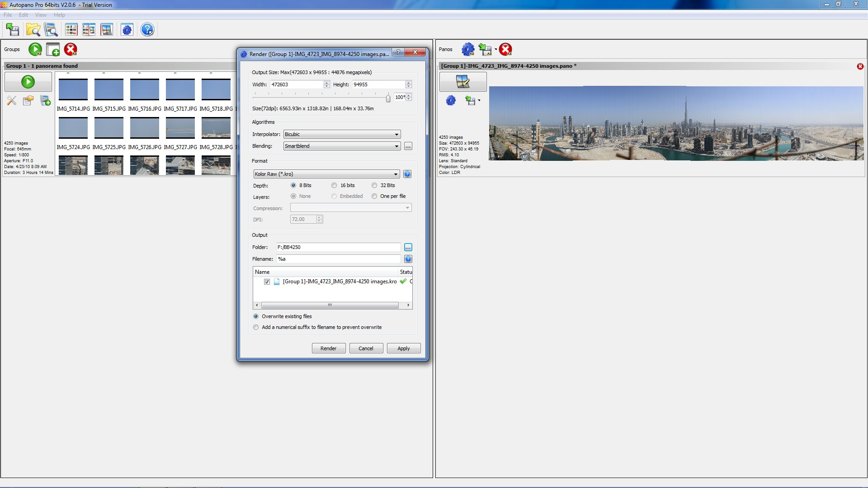
Task: Click the Group 1 tools wrench icon
Action: (12, 100)
